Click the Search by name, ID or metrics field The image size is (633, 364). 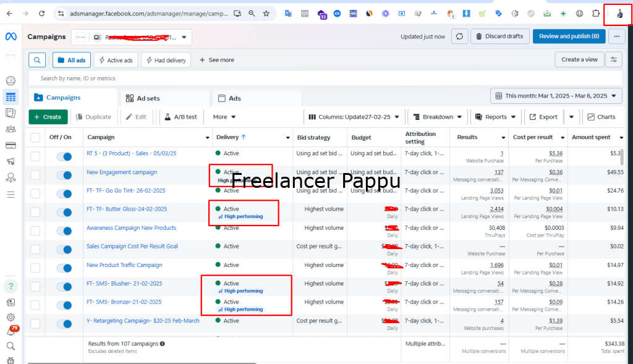pos(325,78)
